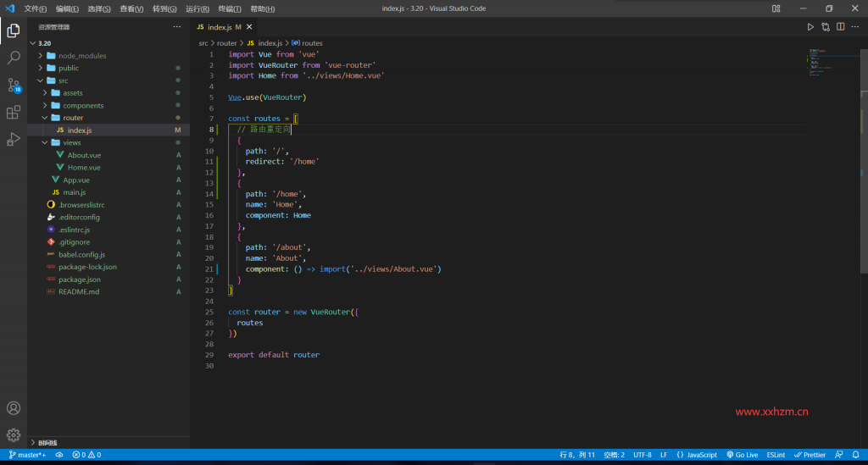The image size is (868, 465).
Task: Open Run and Debug view
Action: (x=14, y=139)
